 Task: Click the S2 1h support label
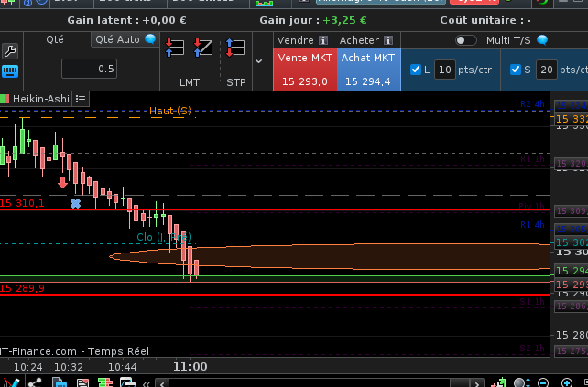(532, 349)
